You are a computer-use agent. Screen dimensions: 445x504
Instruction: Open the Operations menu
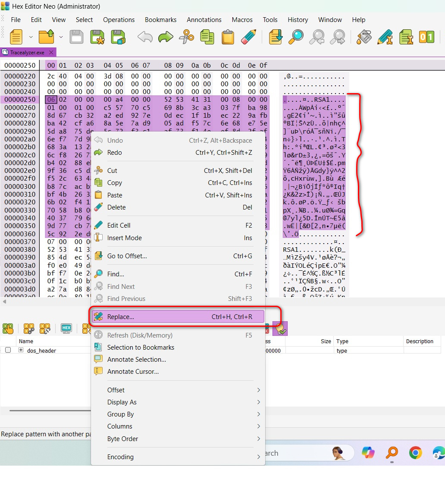point(119,19)
